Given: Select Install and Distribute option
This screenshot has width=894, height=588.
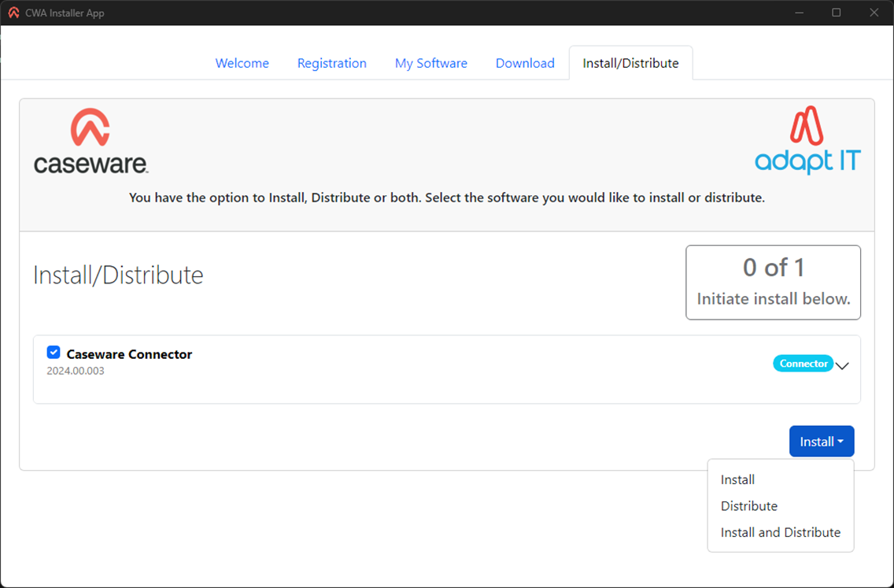Looking at the screenshot, I should tap(780, 532).
